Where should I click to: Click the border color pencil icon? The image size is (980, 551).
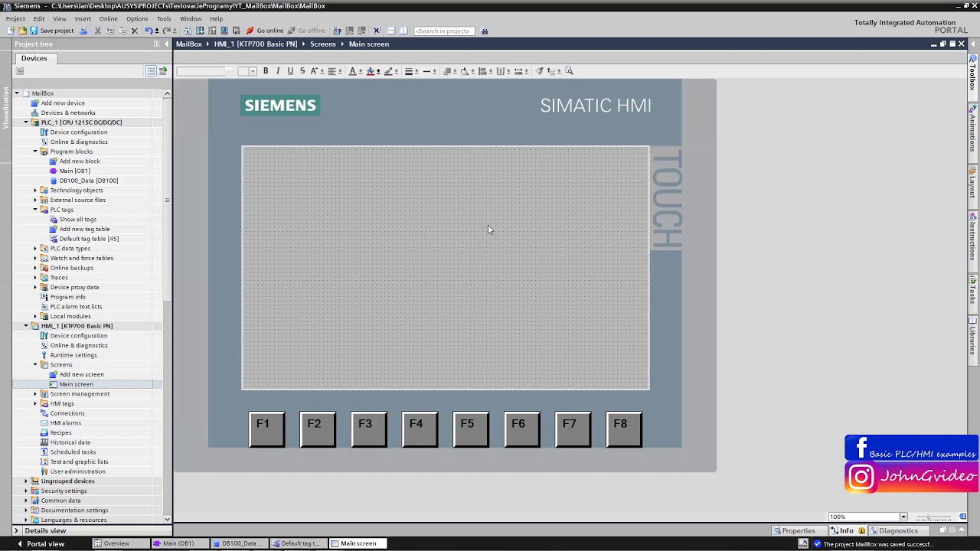388,71
